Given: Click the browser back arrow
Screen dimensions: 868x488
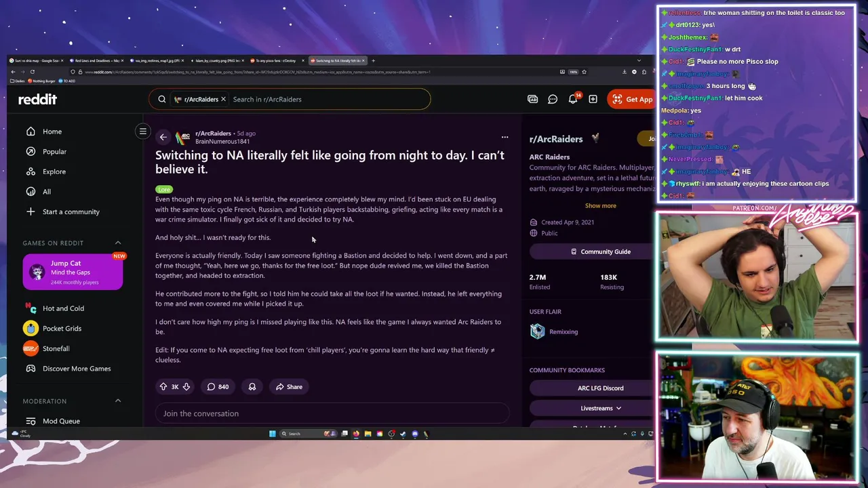Looking at the screenshot, I should (x=13, y=72).
